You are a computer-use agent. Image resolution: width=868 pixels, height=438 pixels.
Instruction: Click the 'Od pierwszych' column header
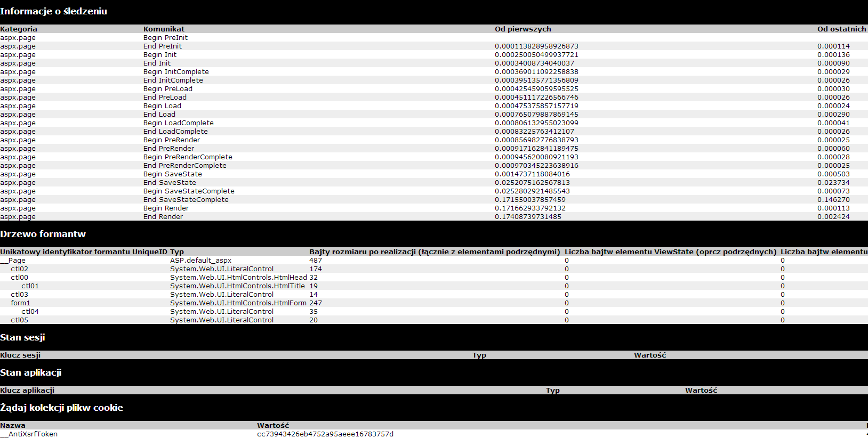click(x=523, y=29)
